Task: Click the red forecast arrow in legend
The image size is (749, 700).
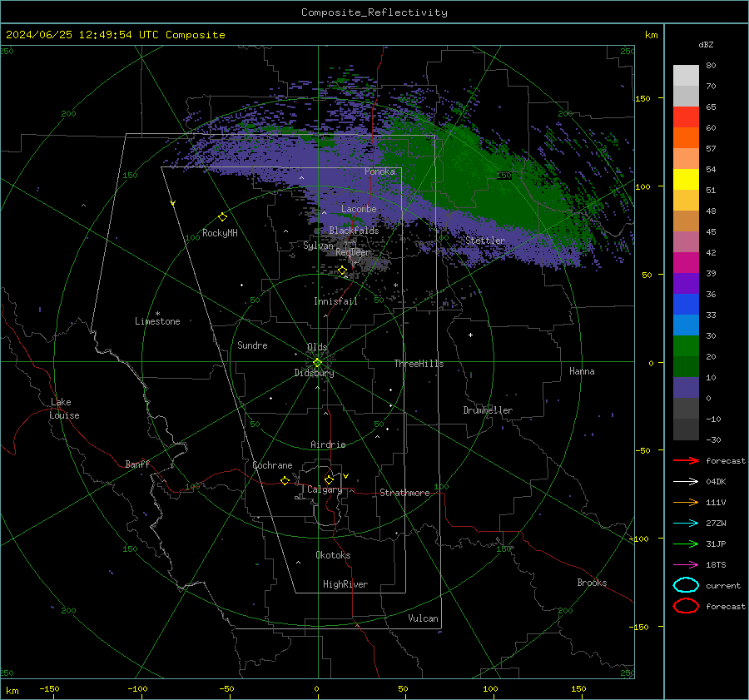Action: pyautogui.click(x=686, y=460)
